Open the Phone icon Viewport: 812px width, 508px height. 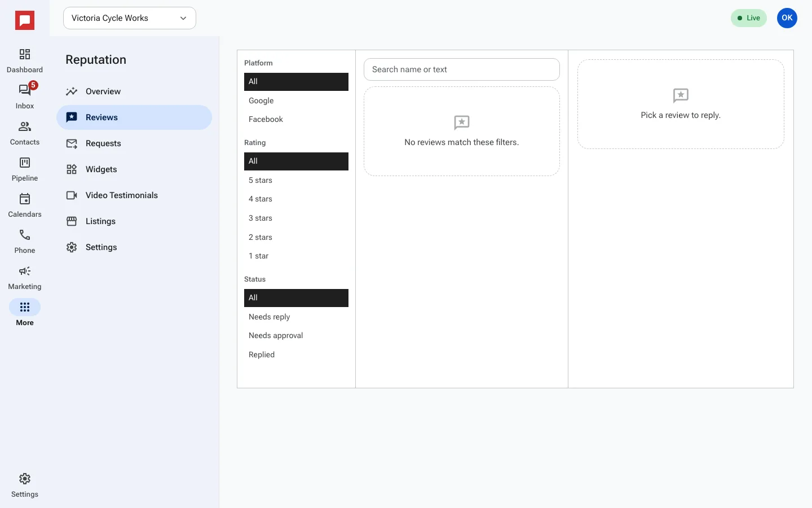25,235
